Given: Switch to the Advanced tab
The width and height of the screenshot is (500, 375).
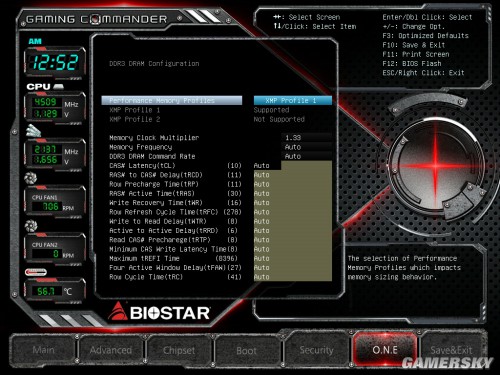Looking at the screenshot, I should [x=111, y=350].
